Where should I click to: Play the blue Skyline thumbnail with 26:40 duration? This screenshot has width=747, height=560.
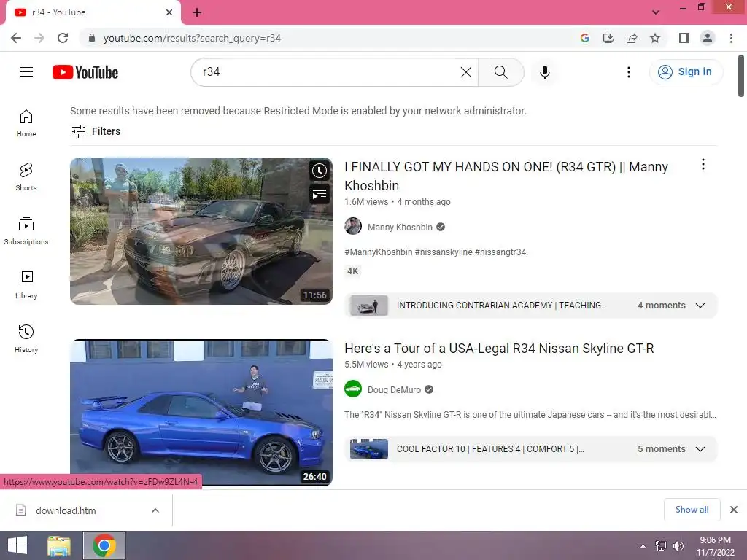(x=201, y=413)
